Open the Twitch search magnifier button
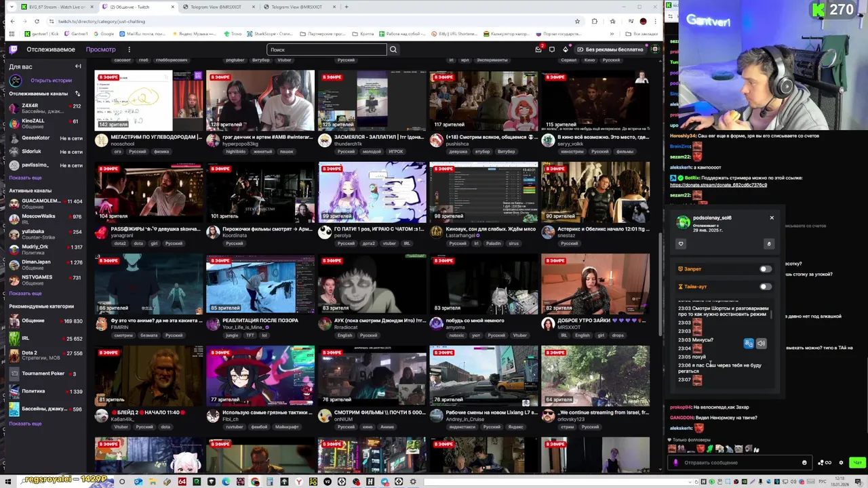The image size is (868, 488). (x=393, y=49)
